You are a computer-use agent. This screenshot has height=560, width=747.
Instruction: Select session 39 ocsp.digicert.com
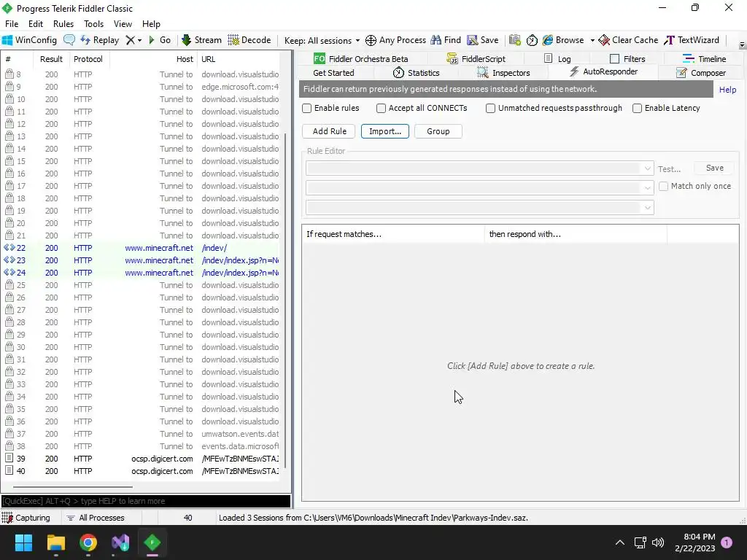[x=141, y=459]
